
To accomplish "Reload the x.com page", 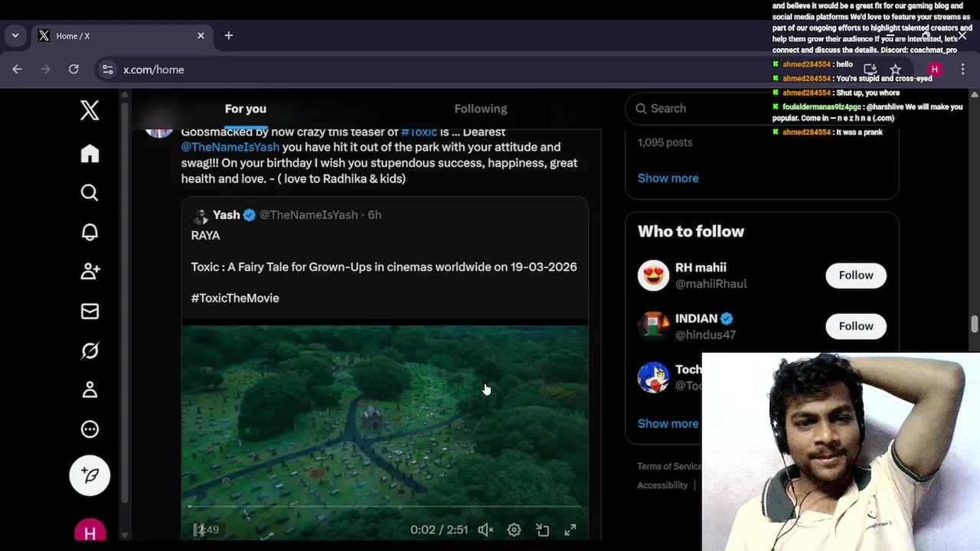I will (73, 69).
